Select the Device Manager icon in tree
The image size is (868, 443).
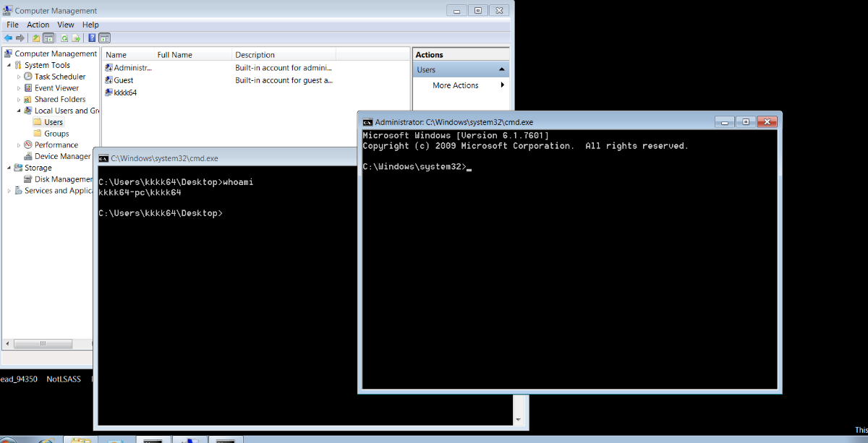tap(28, 156)
